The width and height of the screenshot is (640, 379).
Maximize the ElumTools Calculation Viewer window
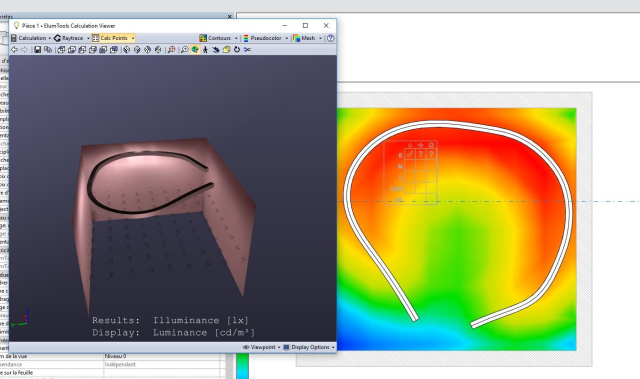coord(305,25)
